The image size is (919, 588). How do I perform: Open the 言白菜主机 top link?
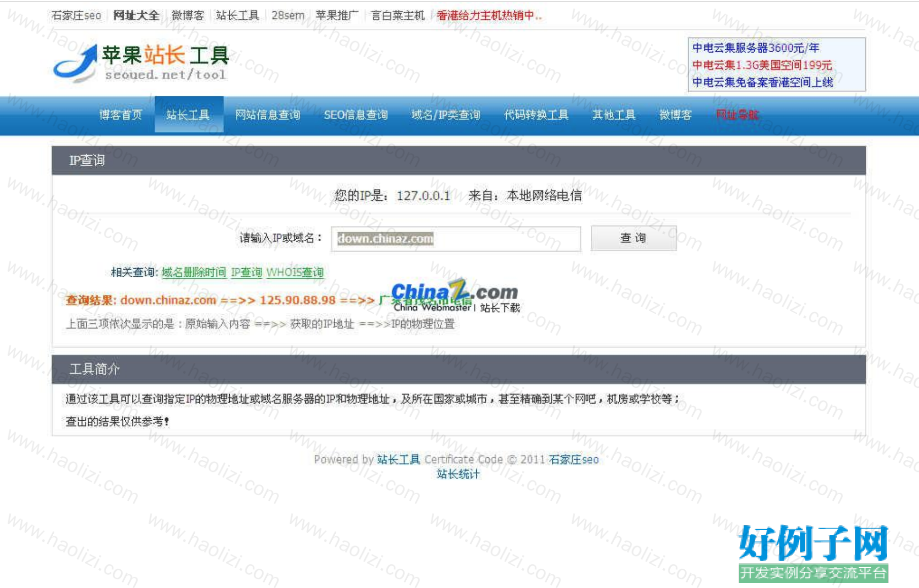click(x=398, y=16)
